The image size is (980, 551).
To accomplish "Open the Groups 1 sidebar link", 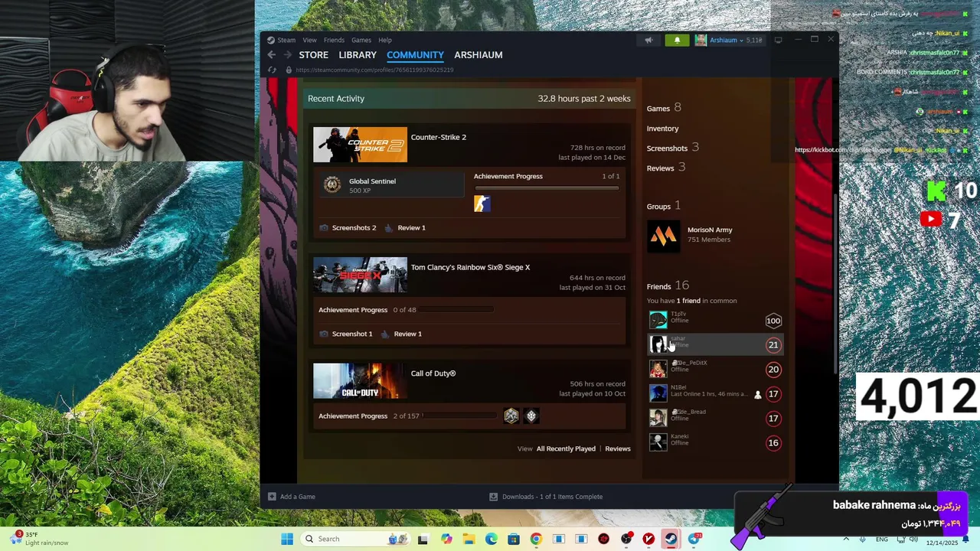I will (x=664, y=206).
